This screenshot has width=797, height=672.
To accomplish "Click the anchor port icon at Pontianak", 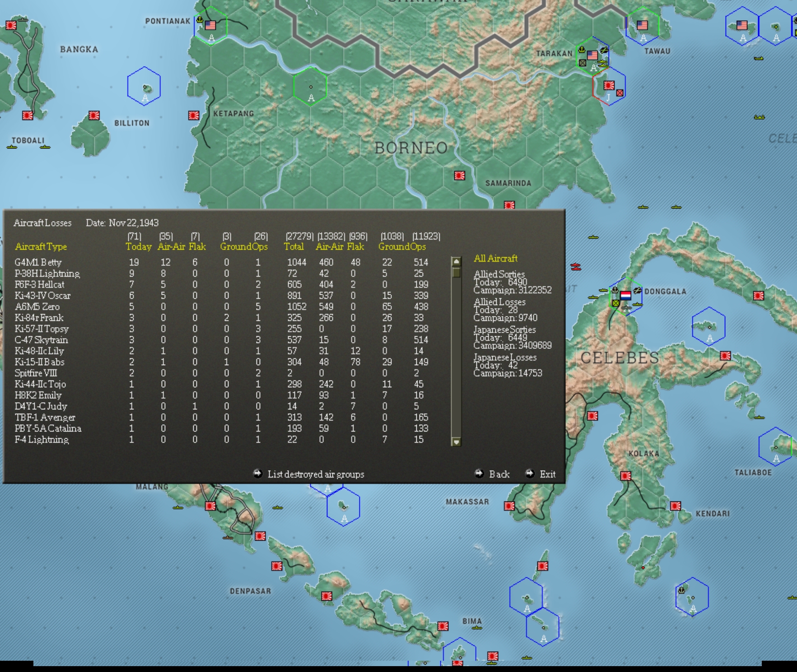I will click(200, 19).
